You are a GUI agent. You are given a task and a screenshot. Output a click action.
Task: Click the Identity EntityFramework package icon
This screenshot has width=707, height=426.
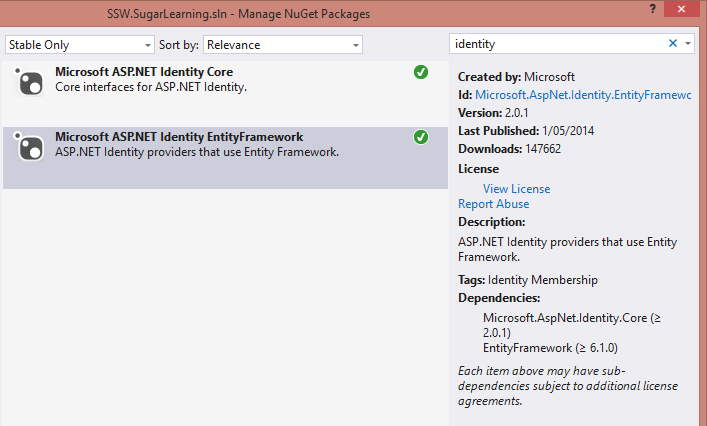click(29, 146)
